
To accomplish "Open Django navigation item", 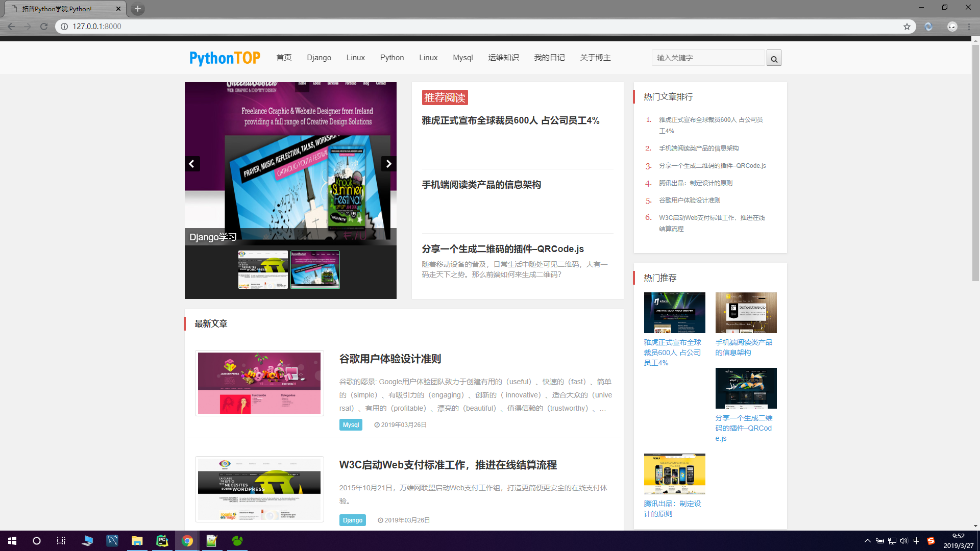I will pos(319,58).
